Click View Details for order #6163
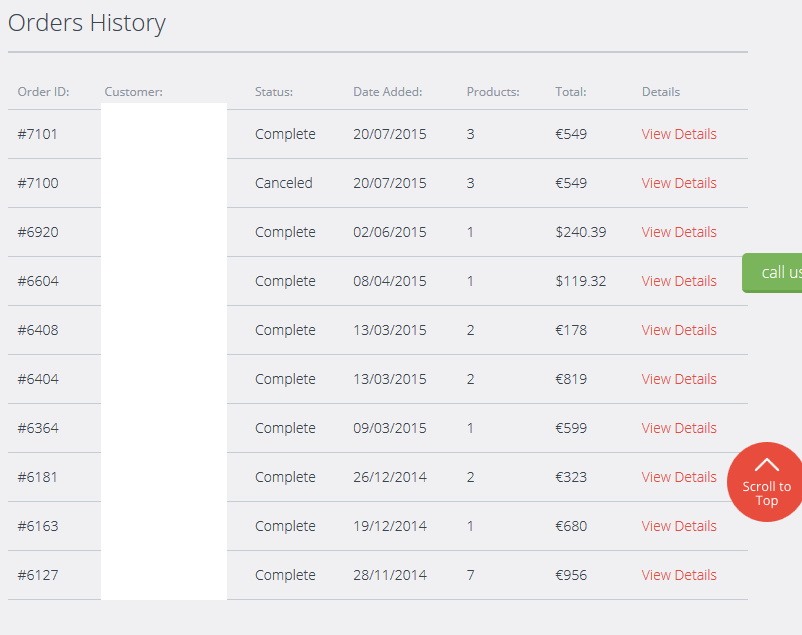 pos(679,526)
